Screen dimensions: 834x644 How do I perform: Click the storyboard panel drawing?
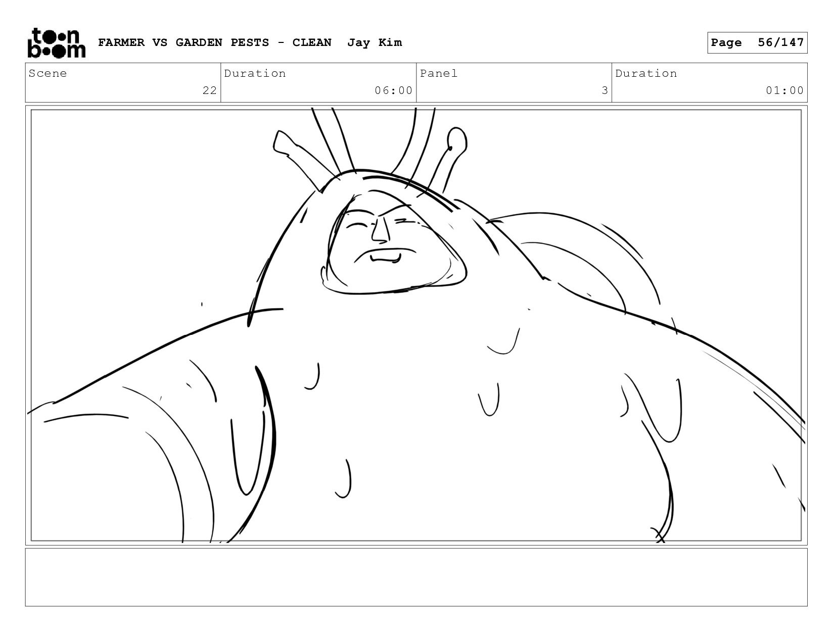(x=416, y=325)
